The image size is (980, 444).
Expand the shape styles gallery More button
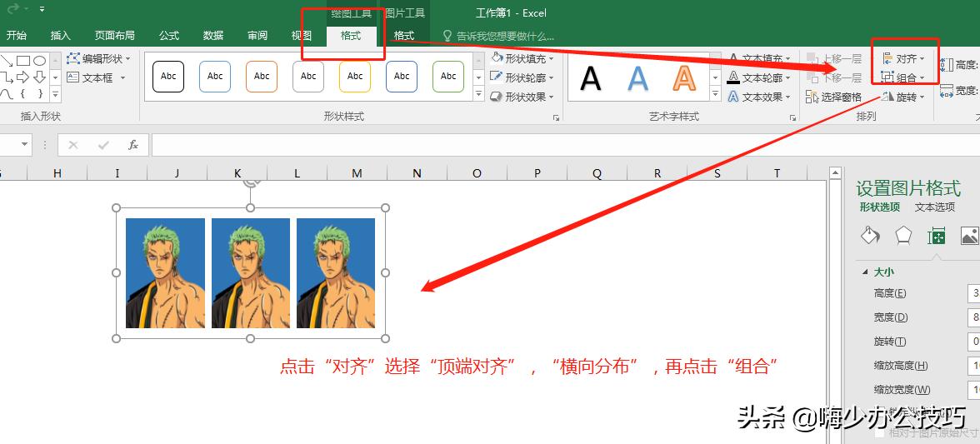pos(478,94)
